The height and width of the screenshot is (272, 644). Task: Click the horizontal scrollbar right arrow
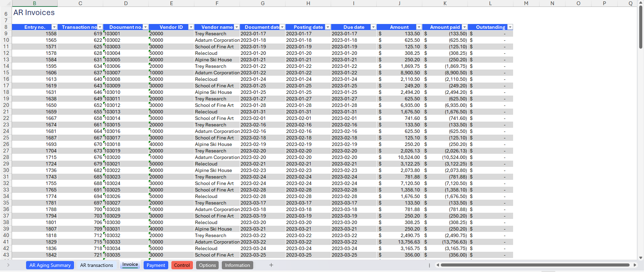[x=635, y=265]
